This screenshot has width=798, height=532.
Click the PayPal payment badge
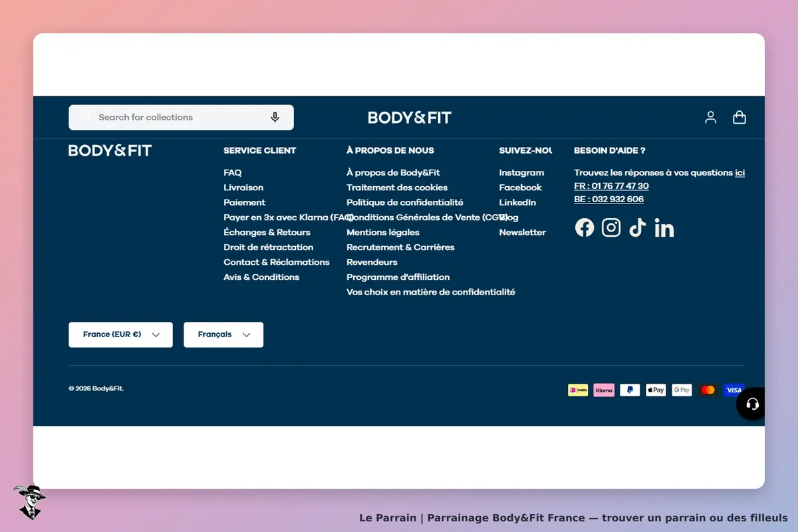point(630,390)
